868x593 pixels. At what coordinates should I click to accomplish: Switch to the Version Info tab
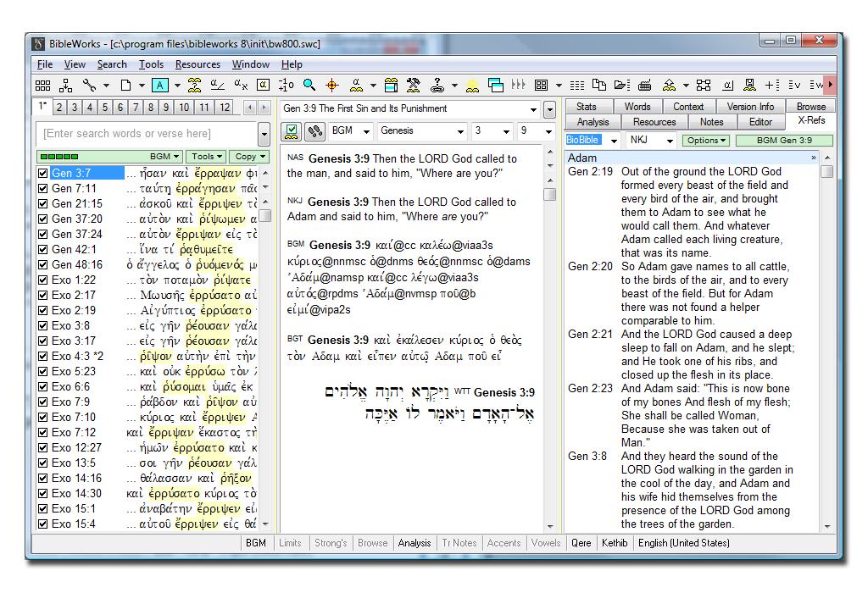[749, 107]
